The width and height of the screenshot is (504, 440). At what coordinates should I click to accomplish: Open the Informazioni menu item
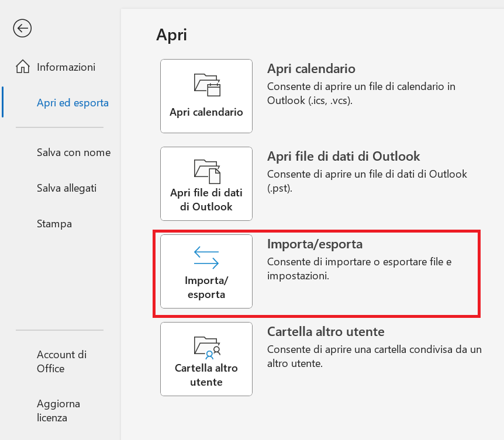pyautogui.click(x=66, y=67)
